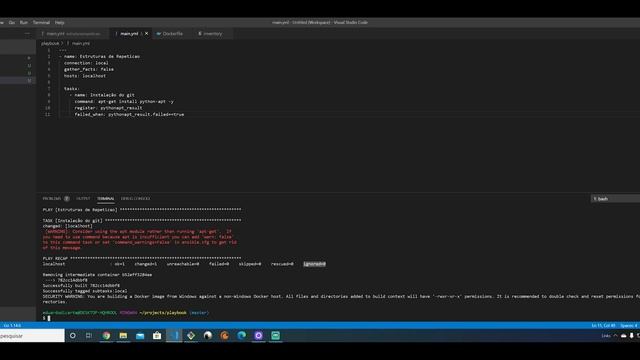
Task: Click the Spaces indentation status item
Action: [x=629, y=325]
